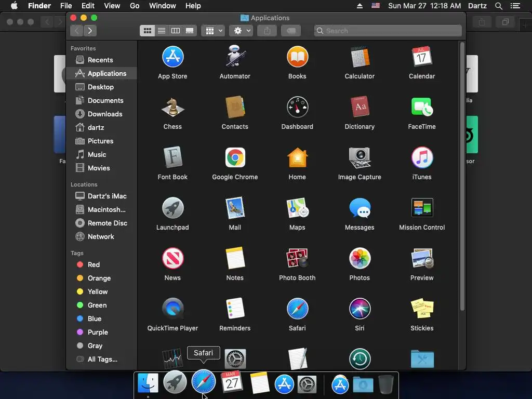
Task: Click the Edit Tags toolbar button
Action: (291, 31)
